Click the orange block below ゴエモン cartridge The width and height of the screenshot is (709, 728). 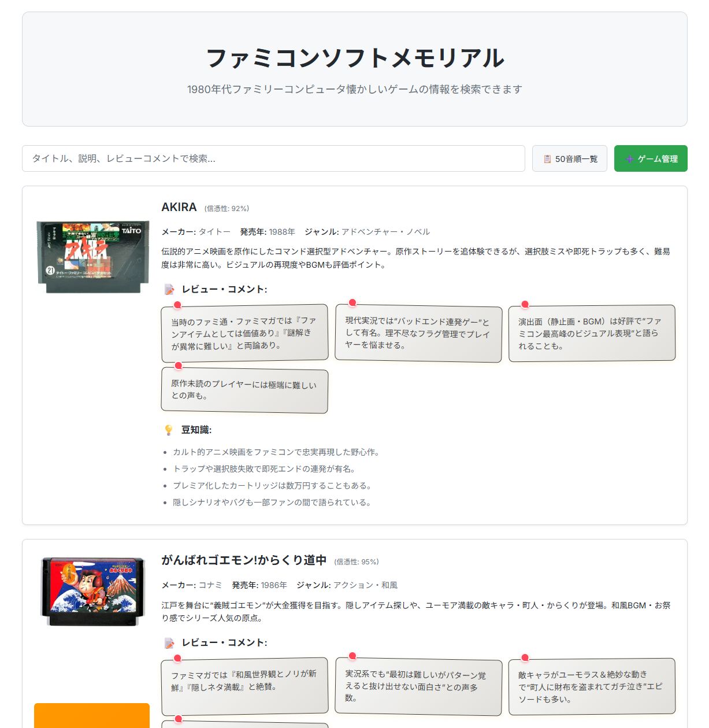click(92, 715)
